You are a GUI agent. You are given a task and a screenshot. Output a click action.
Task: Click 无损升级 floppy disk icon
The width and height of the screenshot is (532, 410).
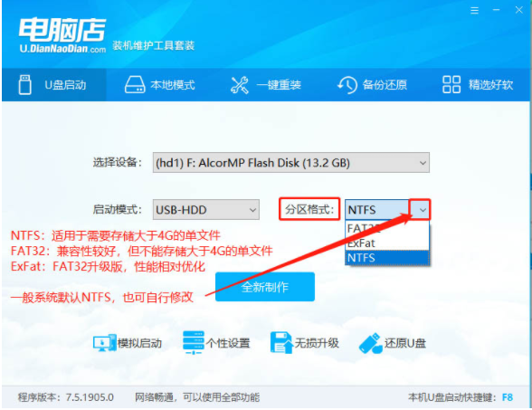(281, 343)
